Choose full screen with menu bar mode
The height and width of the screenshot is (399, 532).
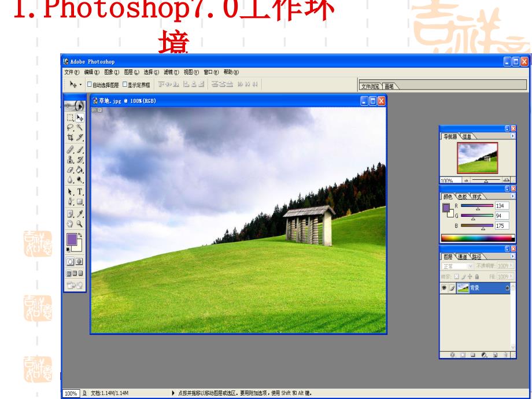75,274
